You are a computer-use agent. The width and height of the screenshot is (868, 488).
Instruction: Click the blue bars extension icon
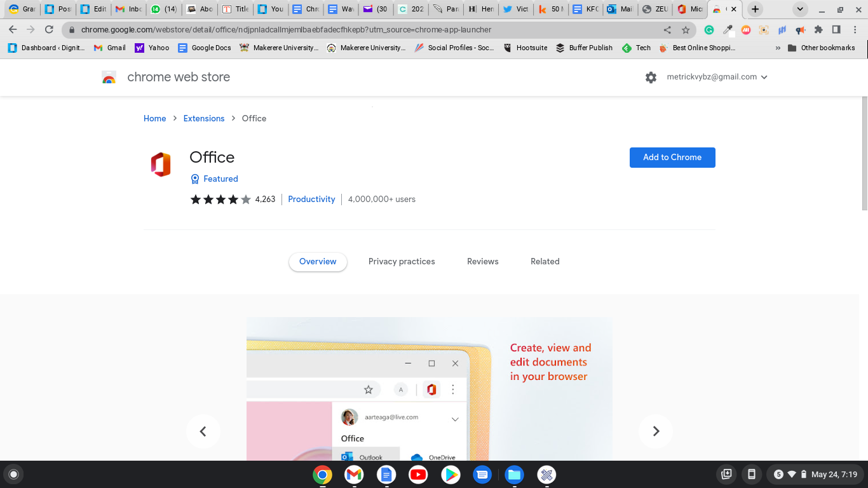click(782, 30)
